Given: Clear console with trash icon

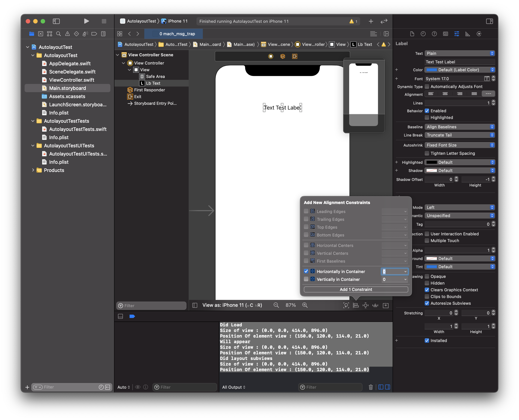Looking at the screenshot, I should coord(370,387).
